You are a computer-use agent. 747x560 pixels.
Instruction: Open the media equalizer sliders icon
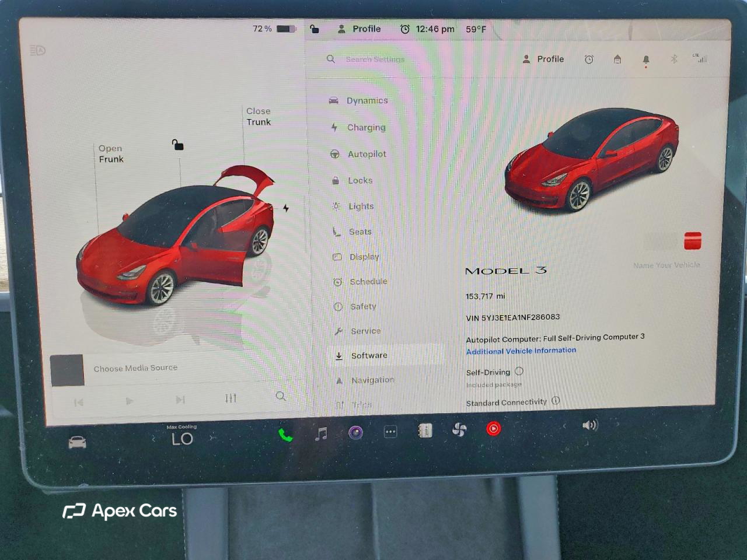tap(231, 398)
